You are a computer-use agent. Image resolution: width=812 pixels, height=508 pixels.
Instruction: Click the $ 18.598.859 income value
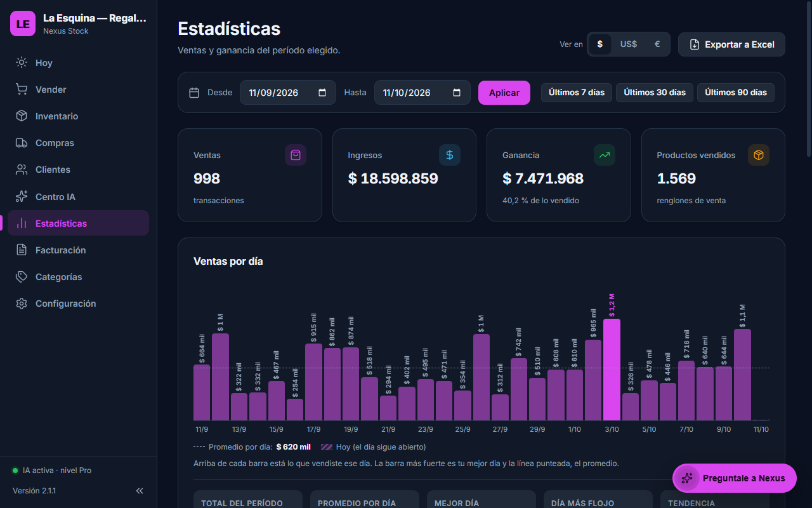pyautogui.click(x=393, y=178)
